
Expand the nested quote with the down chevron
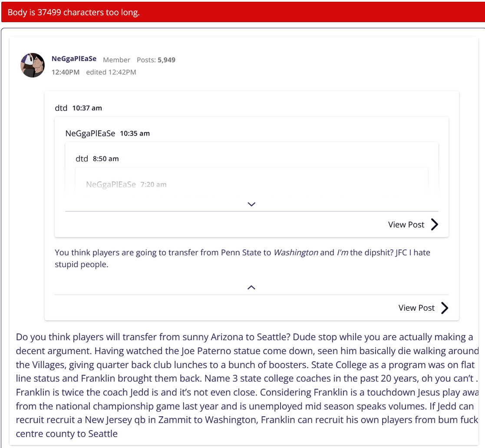point(251,204)
